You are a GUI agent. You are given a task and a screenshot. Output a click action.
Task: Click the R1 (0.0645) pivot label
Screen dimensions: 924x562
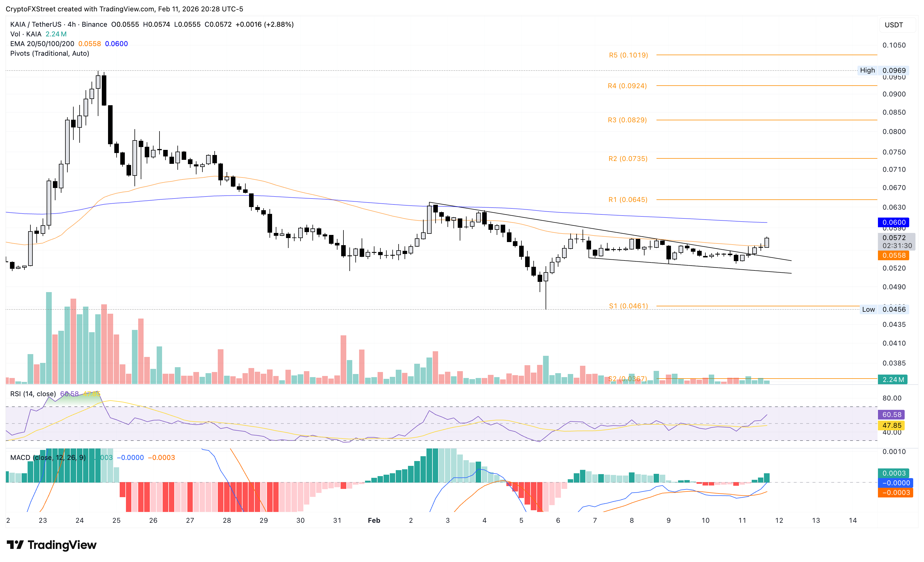[628, 200]
